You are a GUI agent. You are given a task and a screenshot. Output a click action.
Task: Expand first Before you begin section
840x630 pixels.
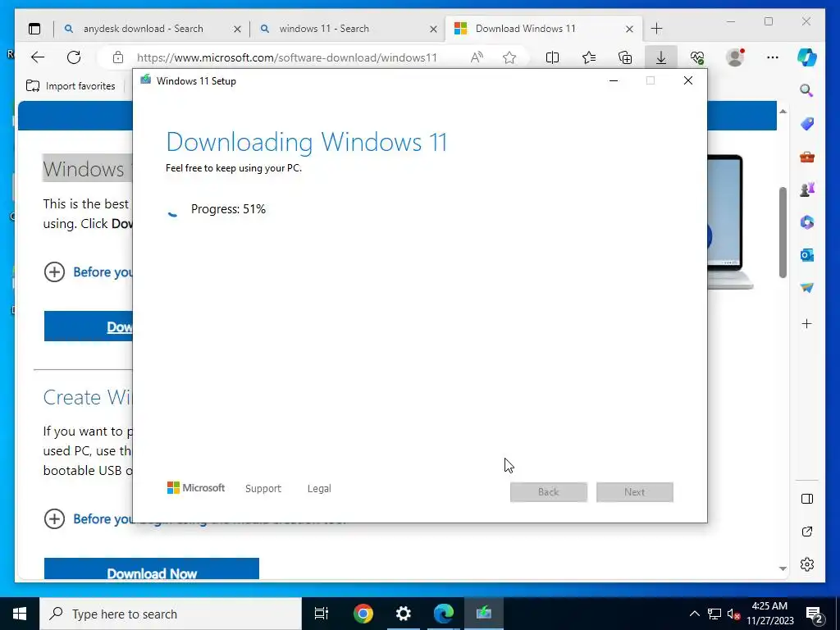point(54,272)
